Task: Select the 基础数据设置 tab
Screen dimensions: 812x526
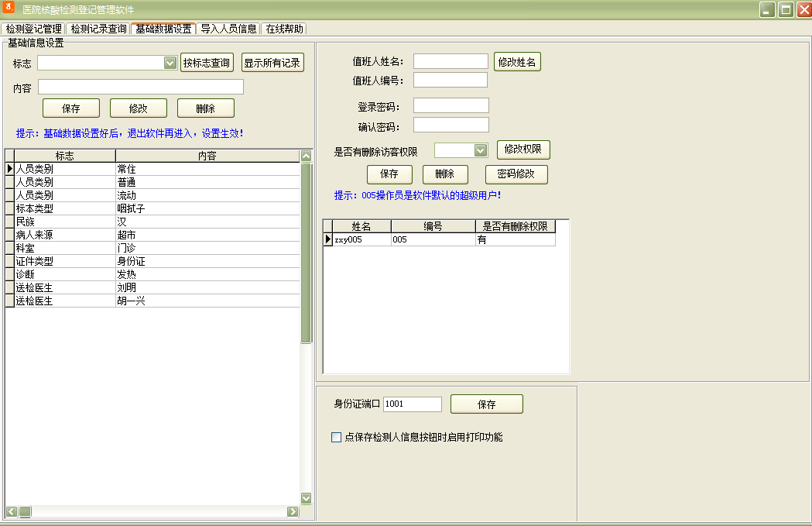Action: point(163,29)
